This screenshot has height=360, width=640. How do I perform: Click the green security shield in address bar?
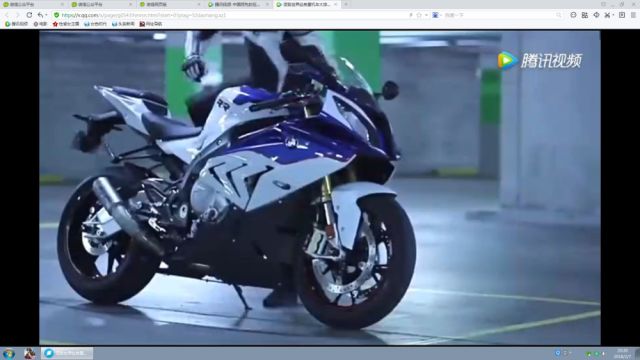click(56, 15)
